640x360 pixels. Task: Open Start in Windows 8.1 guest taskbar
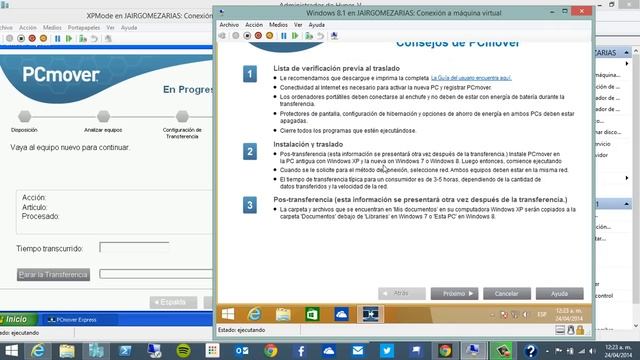228,314
